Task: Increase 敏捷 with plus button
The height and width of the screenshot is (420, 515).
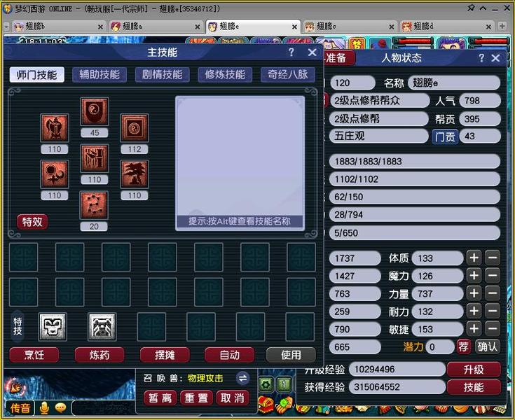Action: pyautogui.click(x=474, y=329)
